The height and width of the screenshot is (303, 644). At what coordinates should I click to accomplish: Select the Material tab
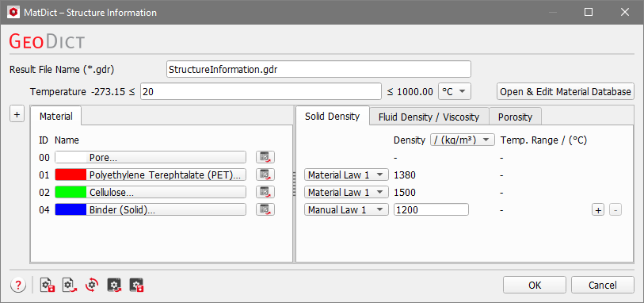56,116
